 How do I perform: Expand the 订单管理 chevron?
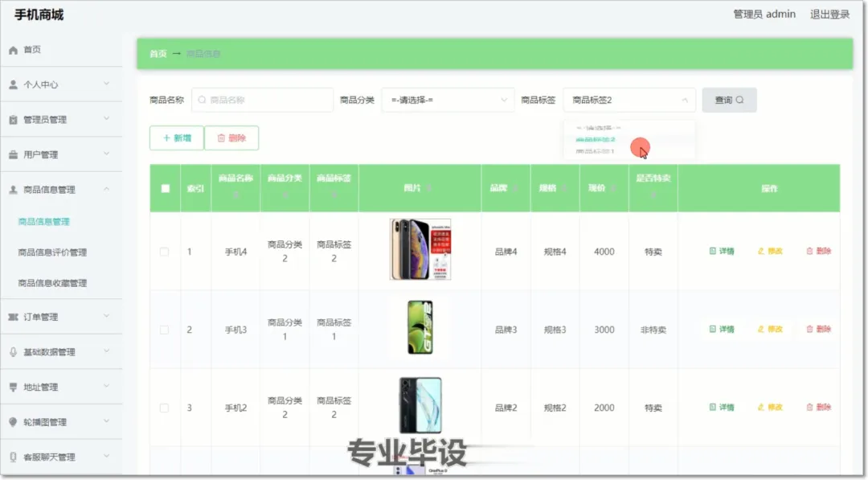click(x=106, y=315)
